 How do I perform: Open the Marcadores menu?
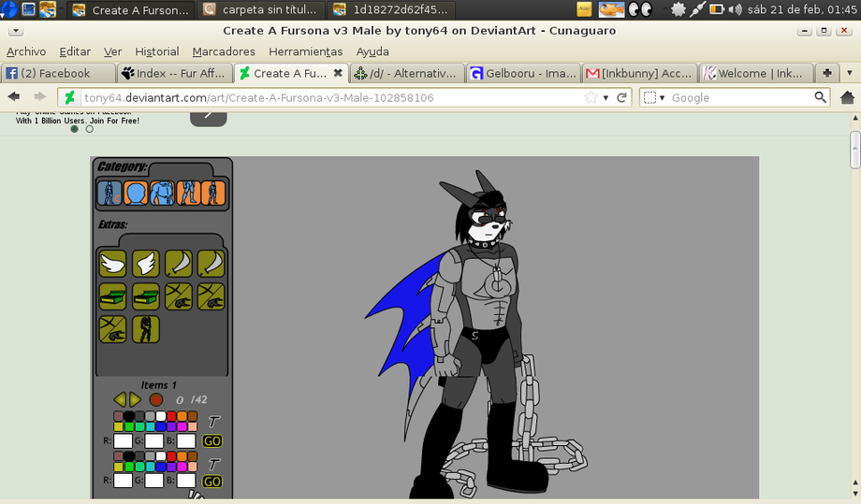tap(224, 51)
